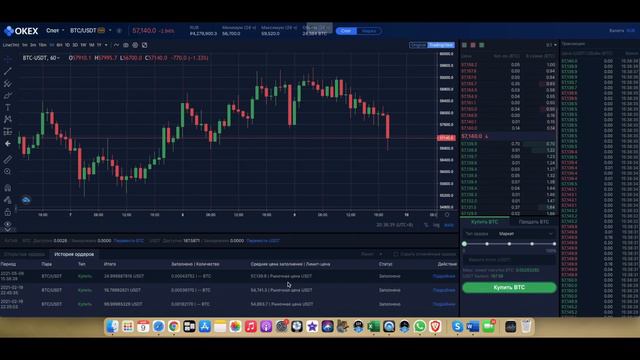Open the История ордеров tab
This screenshot has height=360, width=640.
coord(74,254)
